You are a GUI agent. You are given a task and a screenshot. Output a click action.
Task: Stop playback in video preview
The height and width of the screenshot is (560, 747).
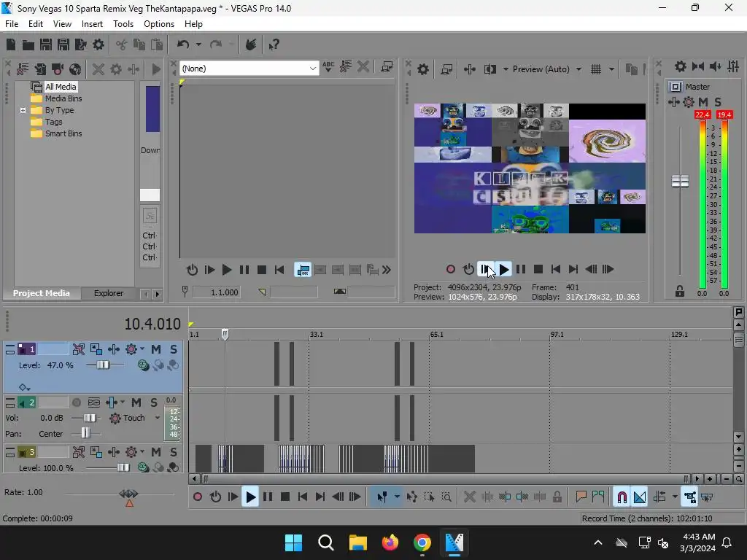tap(538, 270)
